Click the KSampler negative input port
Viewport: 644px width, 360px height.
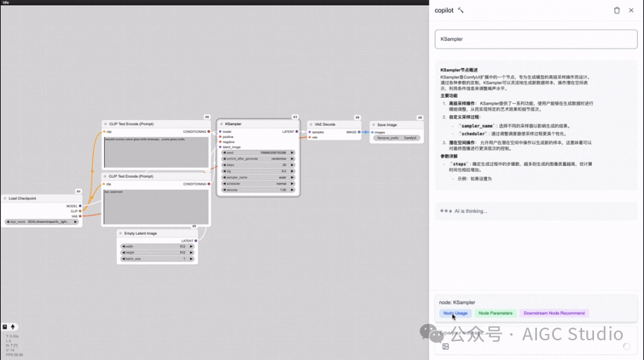220,142
